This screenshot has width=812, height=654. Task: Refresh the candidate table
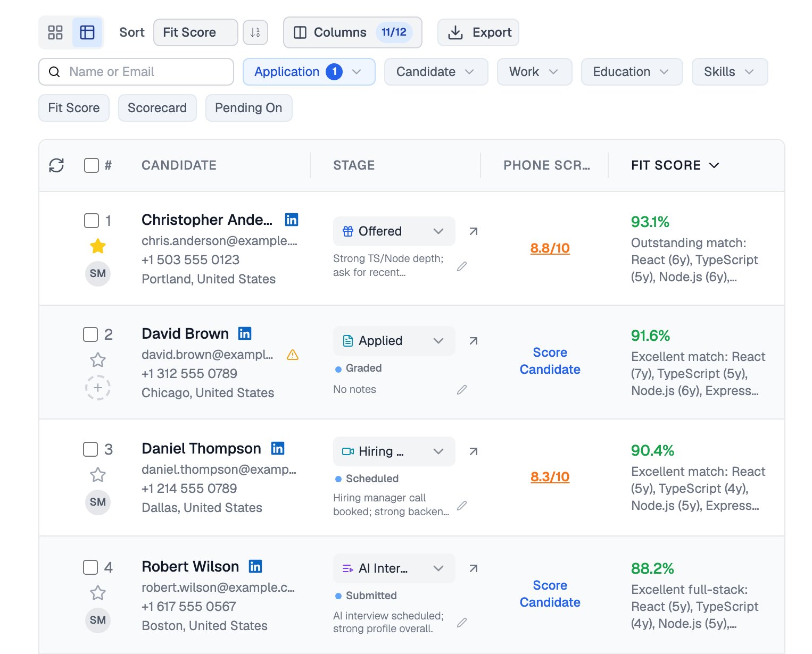pyautogui.click(x=56, y=165)
